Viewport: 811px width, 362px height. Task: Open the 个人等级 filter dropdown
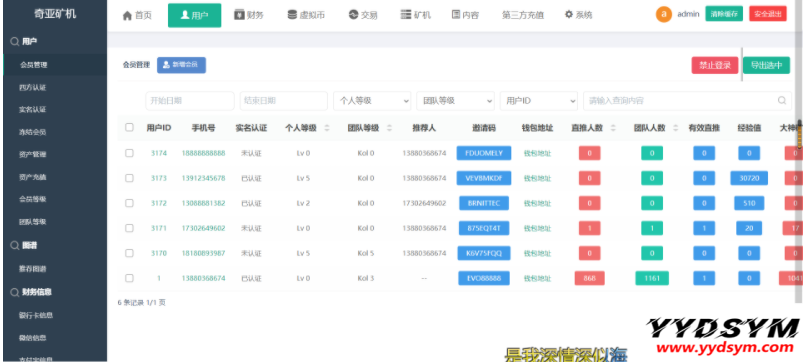(x=372, y=101)
